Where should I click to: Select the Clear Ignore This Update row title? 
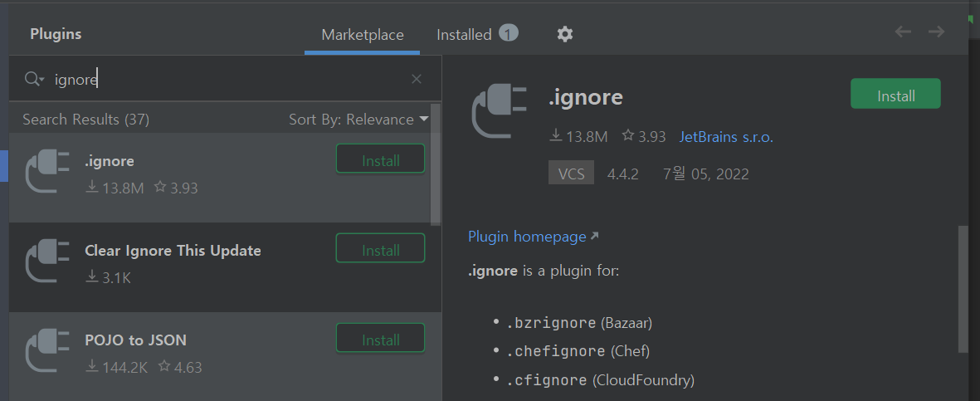click(x=173, y=250)
